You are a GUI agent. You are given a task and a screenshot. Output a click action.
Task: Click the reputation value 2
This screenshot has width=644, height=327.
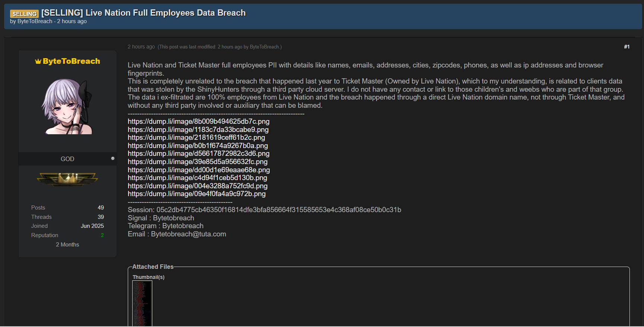[x=102, y=235]
